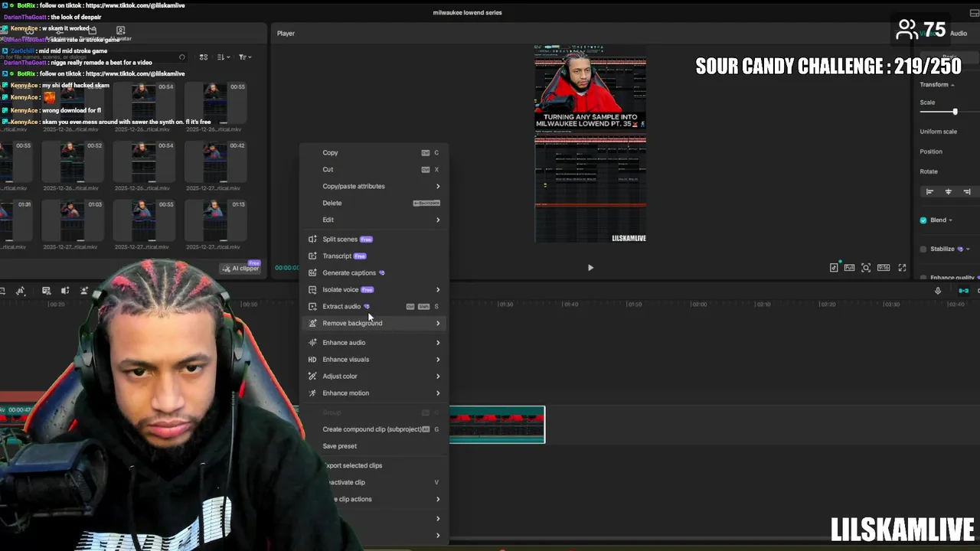Click the Enhance motion icon
The height and width of the screenshot is (551, 980).
point(312,393)
